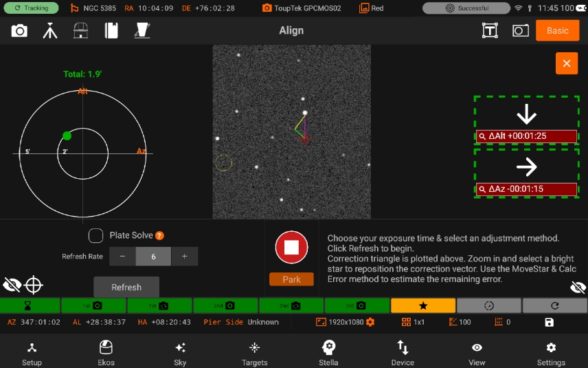Select the 1st rotate stage

coord(160,305)
